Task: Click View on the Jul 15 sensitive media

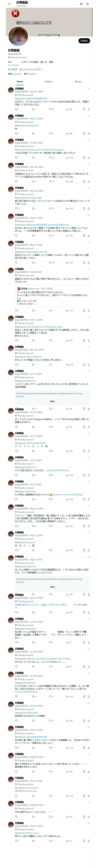Action: (x=52, y=401)
